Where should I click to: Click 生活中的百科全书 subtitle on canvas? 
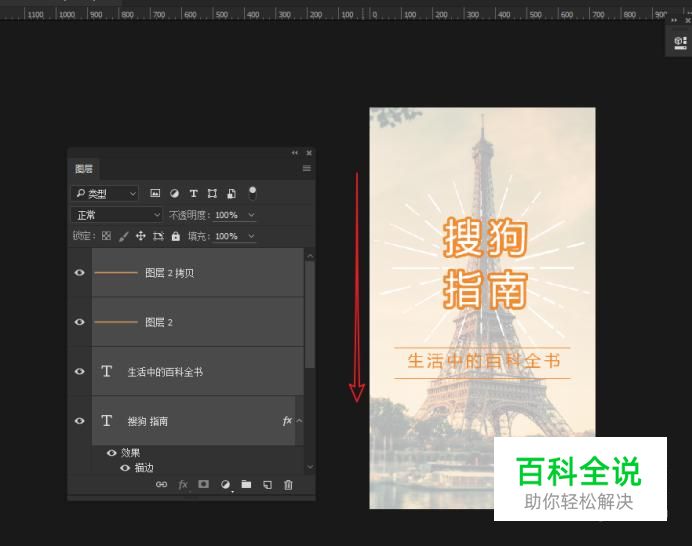[x=484, y=361]
